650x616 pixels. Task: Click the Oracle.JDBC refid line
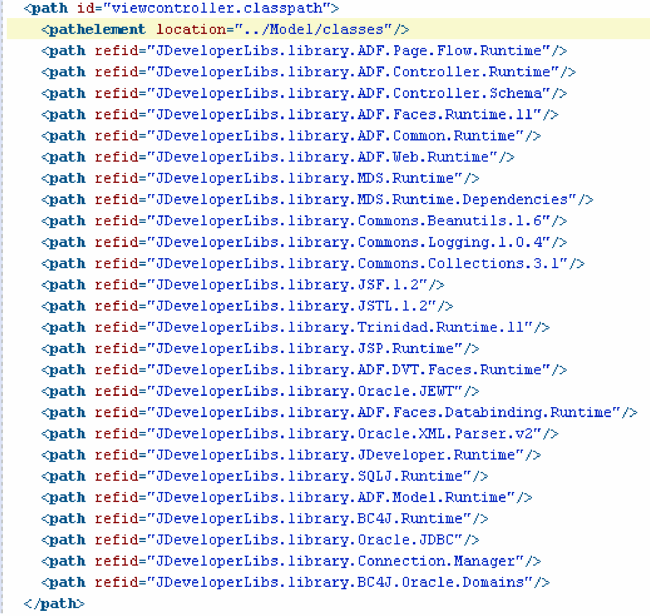(260, 540)
